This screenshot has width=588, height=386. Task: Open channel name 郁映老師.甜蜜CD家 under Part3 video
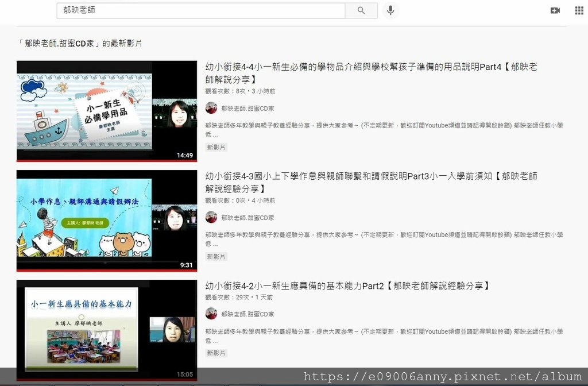(247, 218)
